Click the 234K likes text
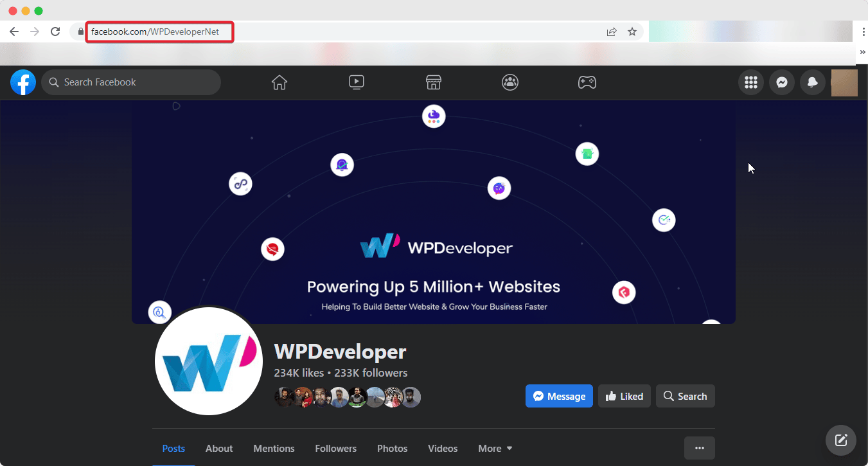This screenshot has width=868, height=466. (299, 373)
